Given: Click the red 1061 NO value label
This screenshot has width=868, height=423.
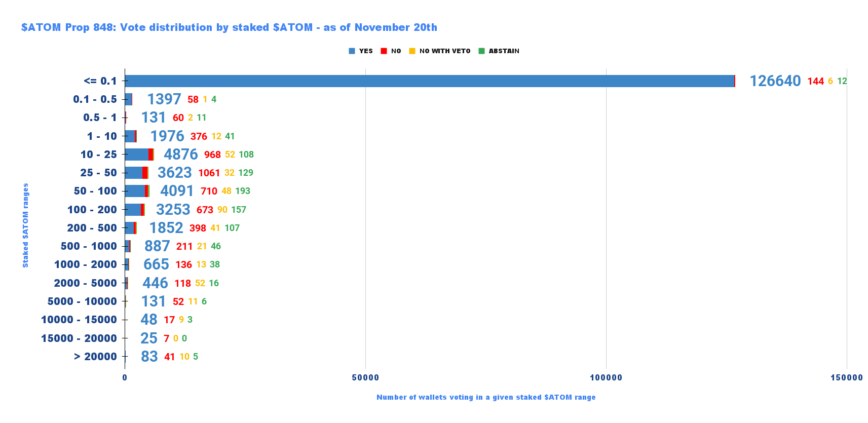Looking at the screenshot, I should [x=209, y=173].
